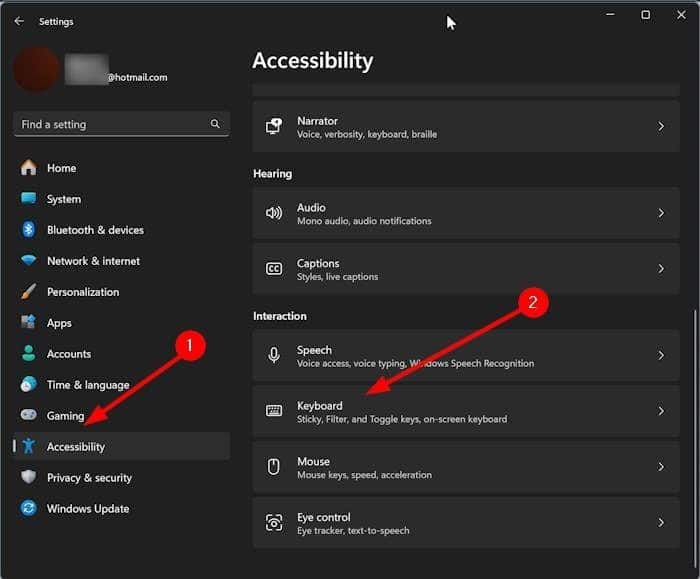Click the Time & language globe icon
700x579 pixels.
pos(29,384)
